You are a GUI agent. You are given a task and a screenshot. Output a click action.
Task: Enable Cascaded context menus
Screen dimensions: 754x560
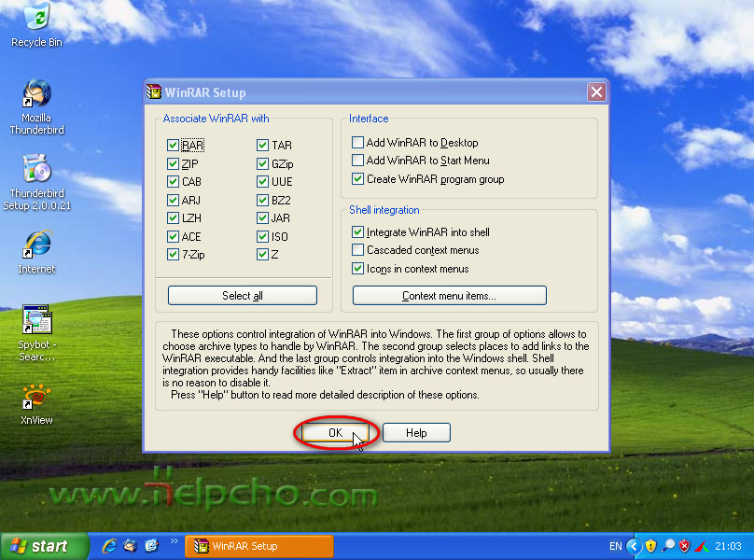click(x=357, y=250)
